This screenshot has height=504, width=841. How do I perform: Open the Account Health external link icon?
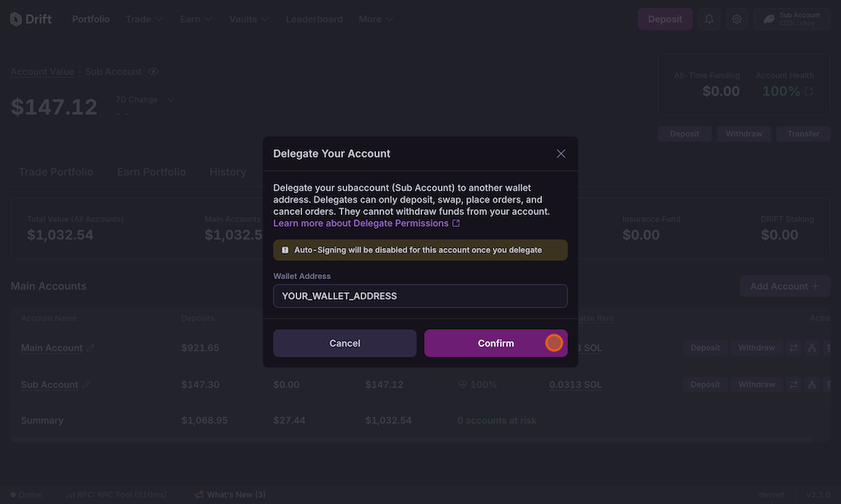809,91
